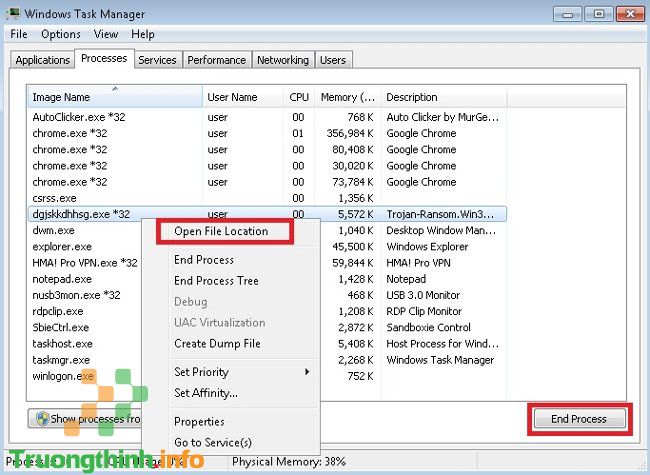Click the Sandboxie Control description cell
This screenshot has width=650, height=475.
click(x=428, y=327)
